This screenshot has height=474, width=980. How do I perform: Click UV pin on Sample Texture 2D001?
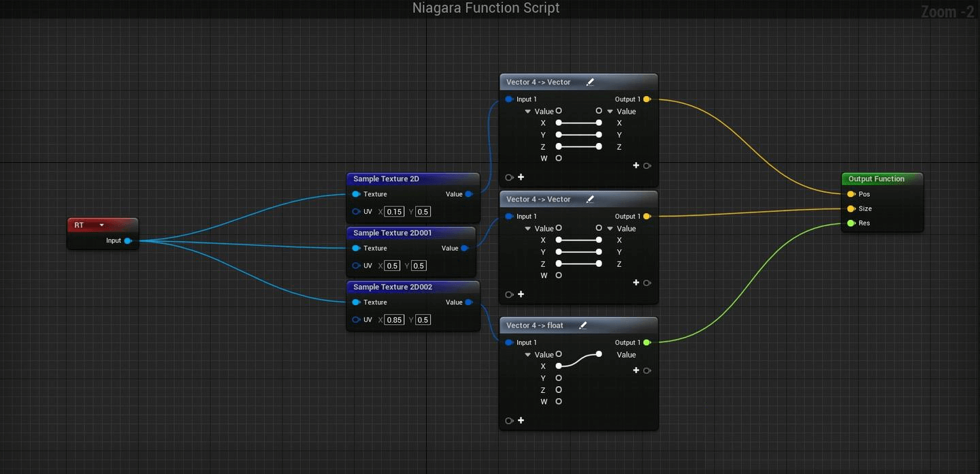tap(356, 266)
